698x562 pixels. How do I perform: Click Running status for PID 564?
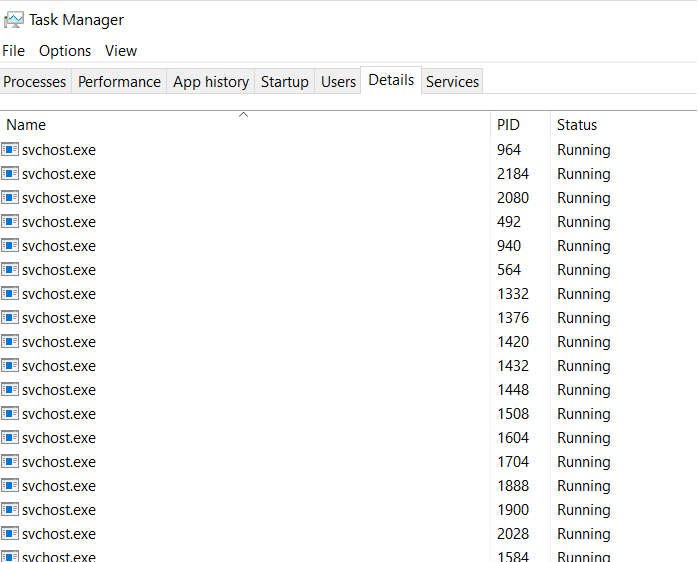point(584,271)
